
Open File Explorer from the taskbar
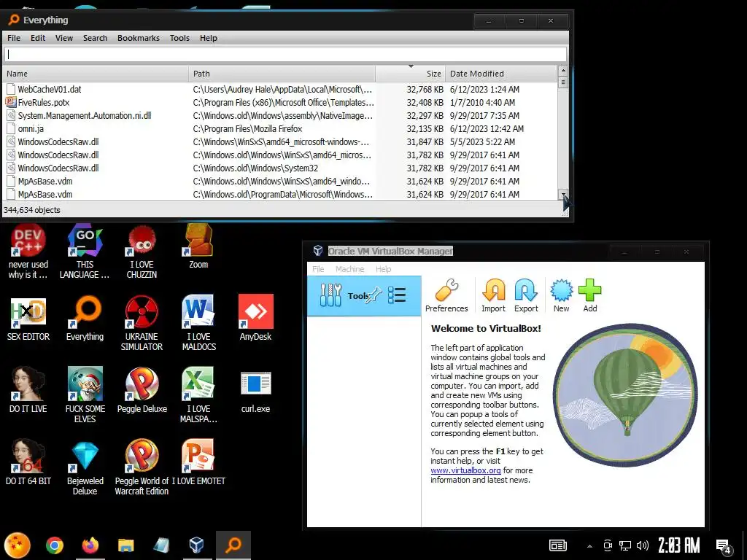(125, 545)
